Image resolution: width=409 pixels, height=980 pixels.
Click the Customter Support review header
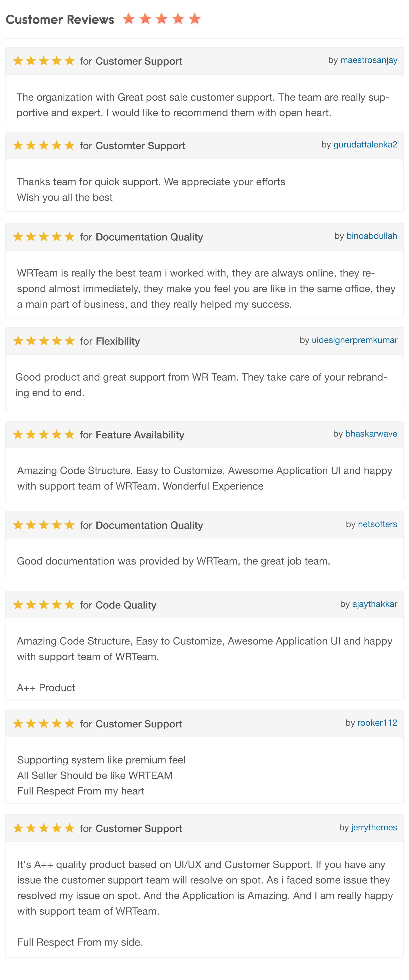pyautogui.click(x=204, y=145)
